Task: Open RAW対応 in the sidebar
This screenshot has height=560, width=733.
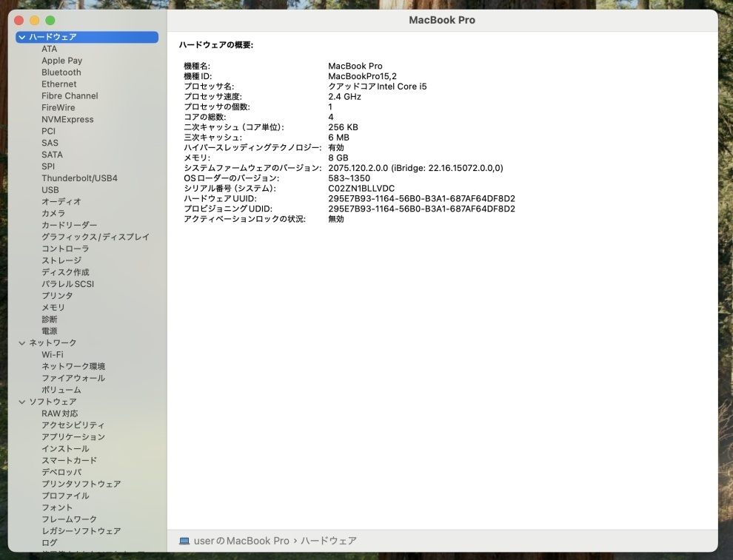Action: 60,414
